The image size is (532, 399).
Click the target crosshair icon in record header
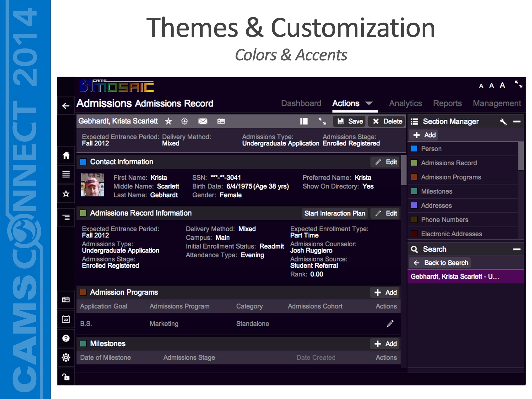184,121
